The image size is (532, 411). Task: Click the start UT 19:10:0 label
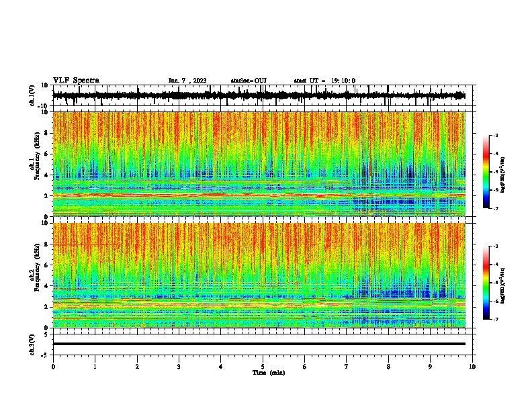324,81
